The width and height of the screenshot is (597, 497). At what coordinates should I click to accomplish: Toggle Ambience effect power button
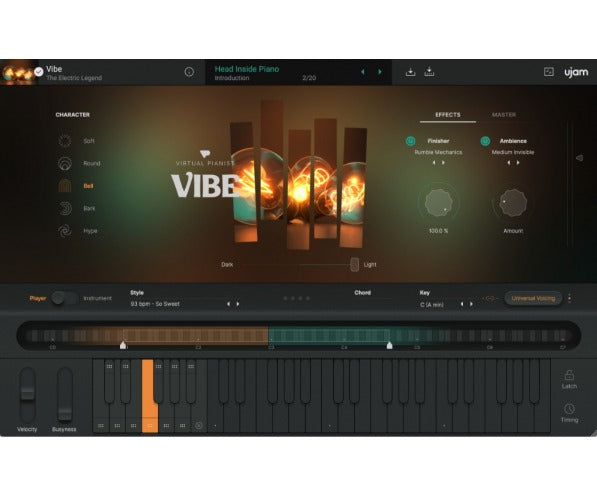[485, 141]
